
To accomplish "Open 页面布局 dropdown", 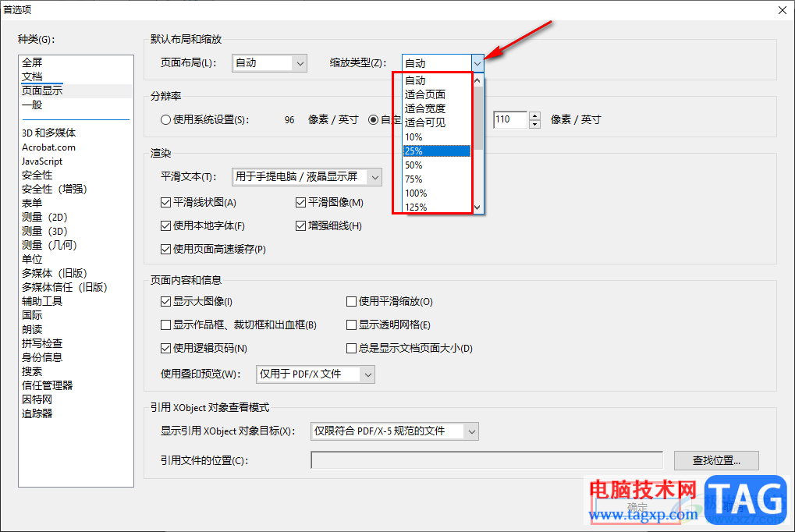I will click(269, 63).
